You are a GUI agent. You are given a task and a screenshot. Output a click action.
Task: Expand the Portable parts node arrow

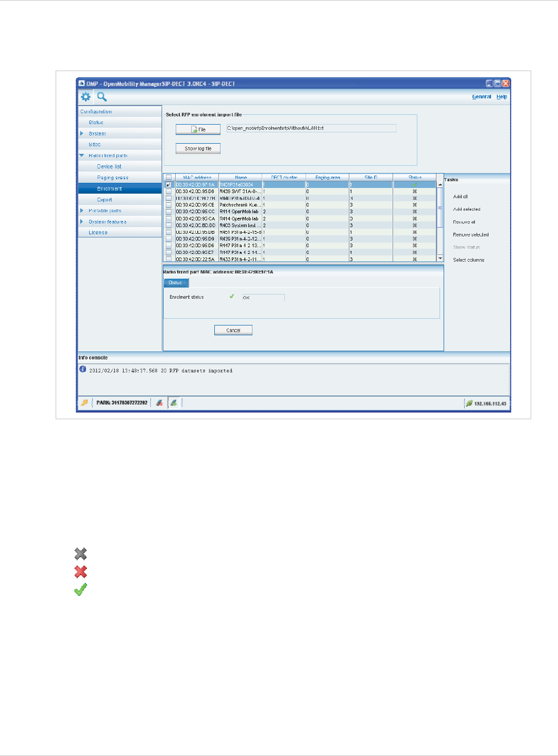click(x=82, y=211)
